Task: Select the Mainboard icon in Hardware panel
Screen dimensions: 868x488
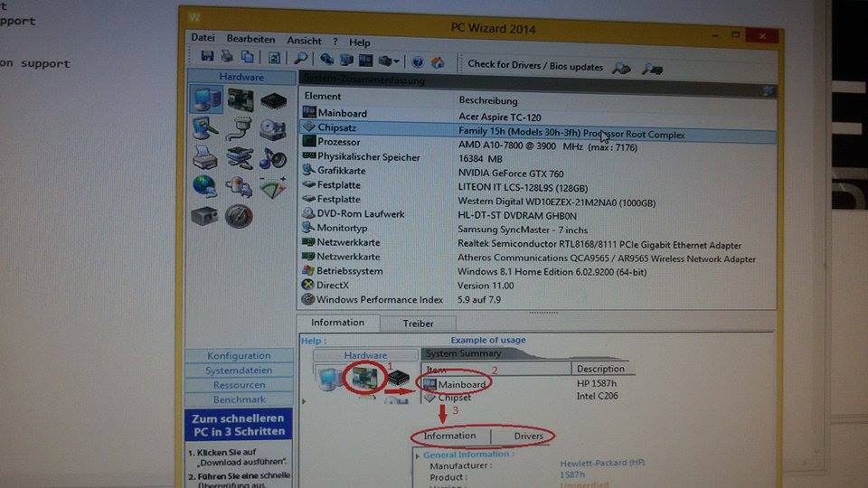Action: click(x=241, y=100)
